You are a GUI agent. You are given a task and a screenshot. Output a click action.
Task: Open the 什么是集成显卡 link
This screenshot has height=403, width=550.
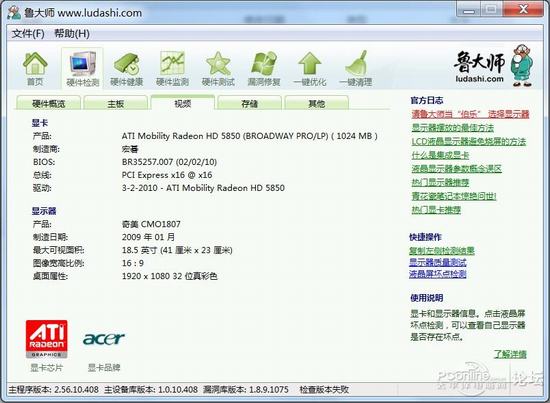(x=440, y=155)
